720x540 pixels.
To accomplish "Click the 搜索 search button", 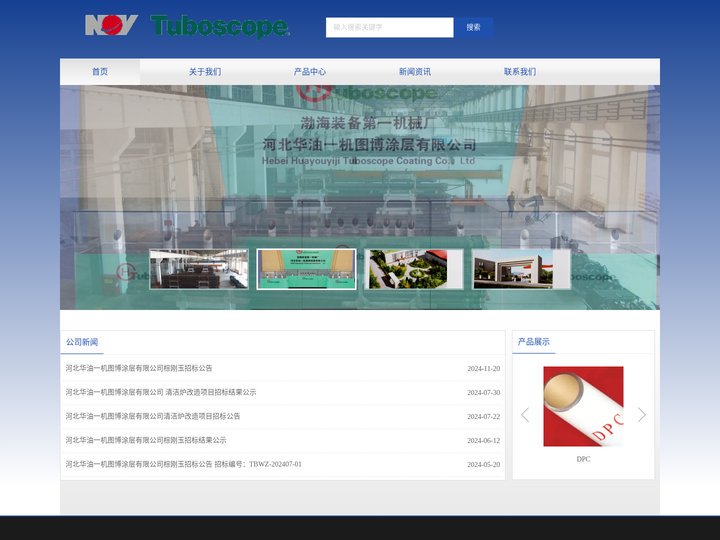I will [473, 28].
